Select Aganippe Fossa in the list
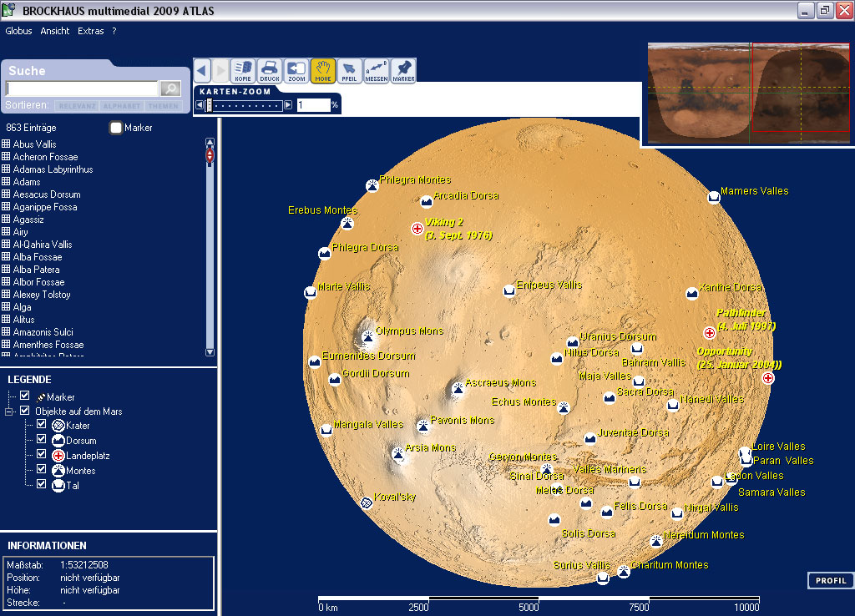This screenshot has width=855, height=616. [x=45, y=207]
